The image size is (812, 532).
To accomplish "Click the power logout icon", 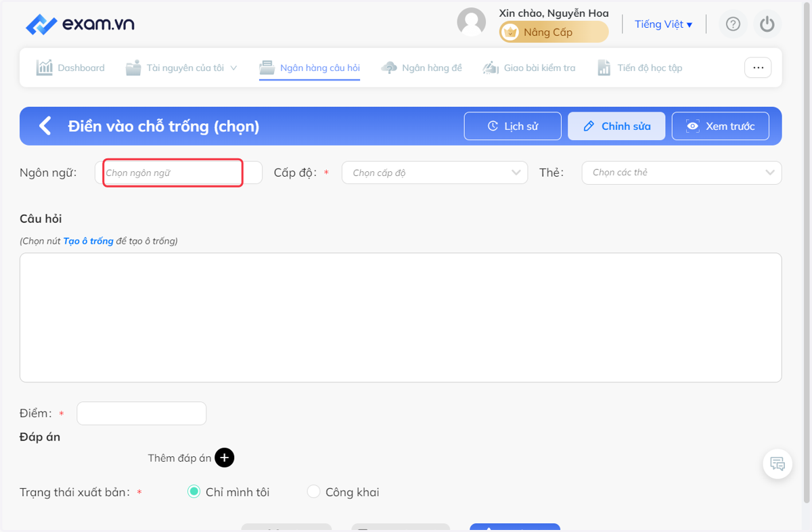I will pyautogui.click(x=767, y=24).
